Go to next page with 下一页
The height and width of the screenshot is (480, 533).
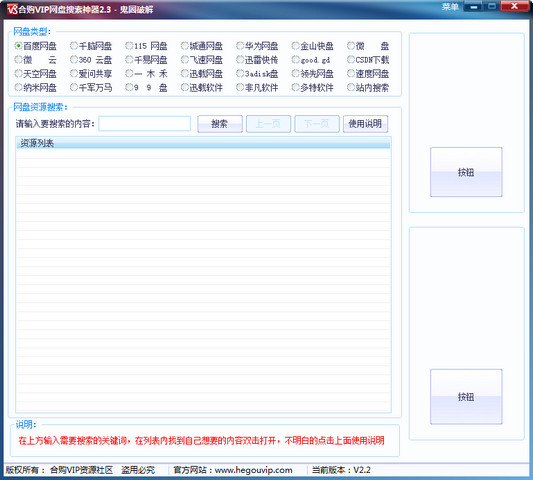pyautogui.click(x=317, y=124)
